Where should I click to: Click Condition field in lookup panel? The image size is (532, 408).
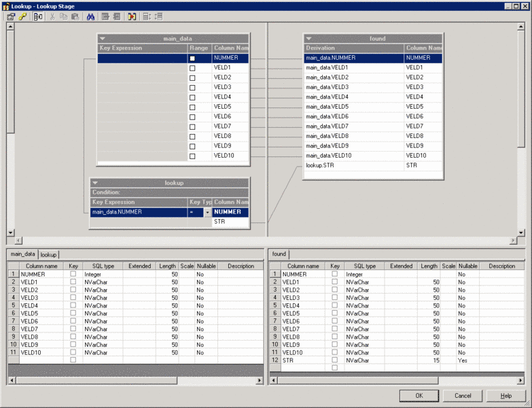pos(170,192)
